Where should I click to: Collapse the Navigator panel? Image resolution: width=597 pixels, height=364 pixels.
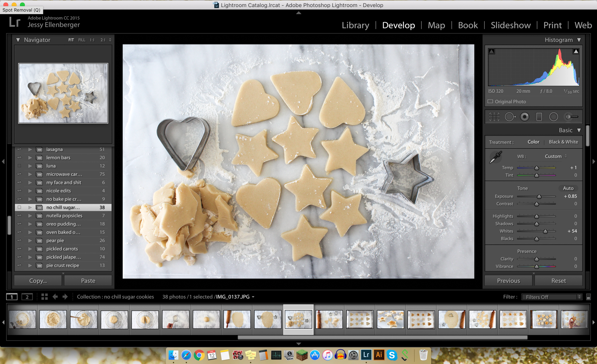pos(18,40)
